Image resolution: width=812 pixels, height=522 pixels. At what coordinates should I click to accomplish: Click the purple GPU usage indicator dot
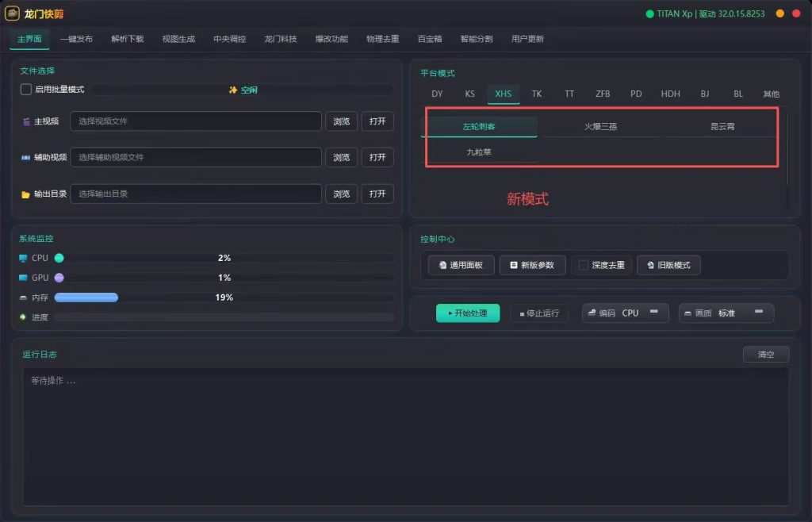[x=59, y=278]
